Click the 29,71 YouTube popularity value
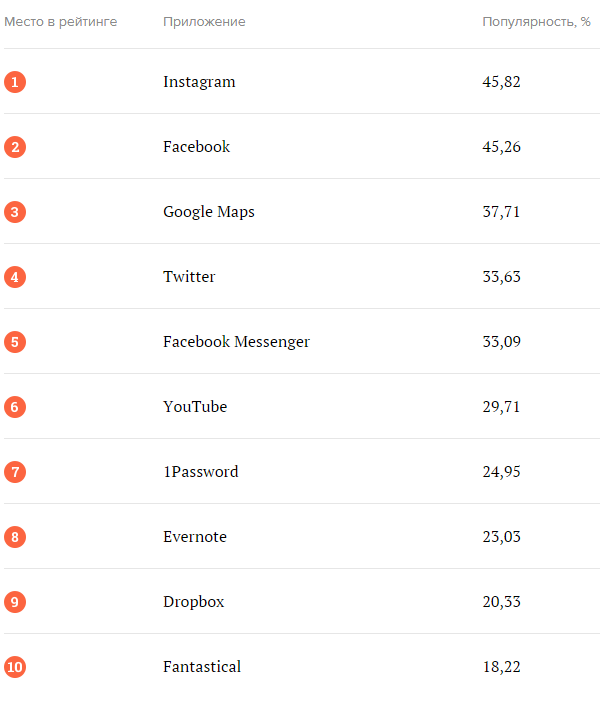 point(501,407)
